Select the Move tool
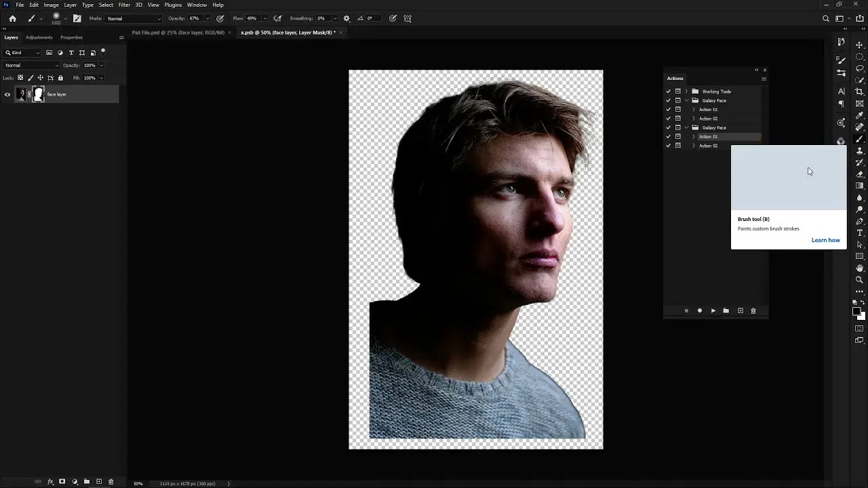The image size is (868, 488). click(x=860, y=45)
